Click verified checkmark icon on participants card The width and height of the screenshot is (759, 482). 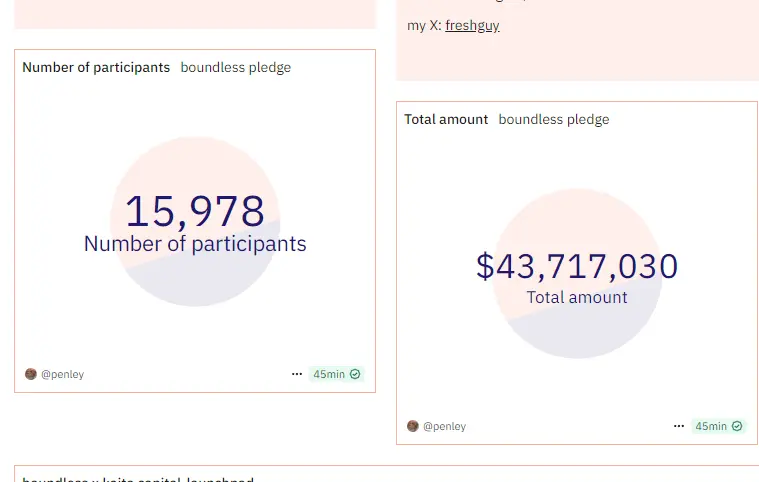(355, 374)
